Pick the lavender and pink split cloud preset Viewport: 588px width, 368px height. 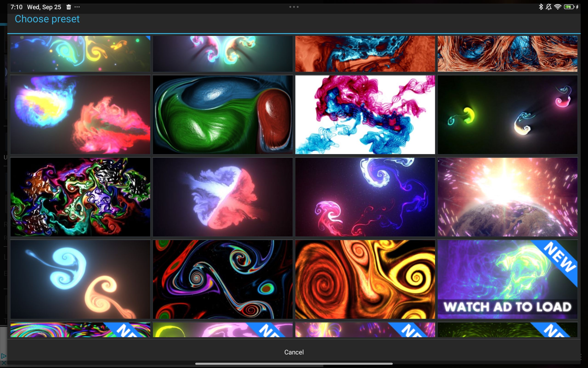[223, 197]
